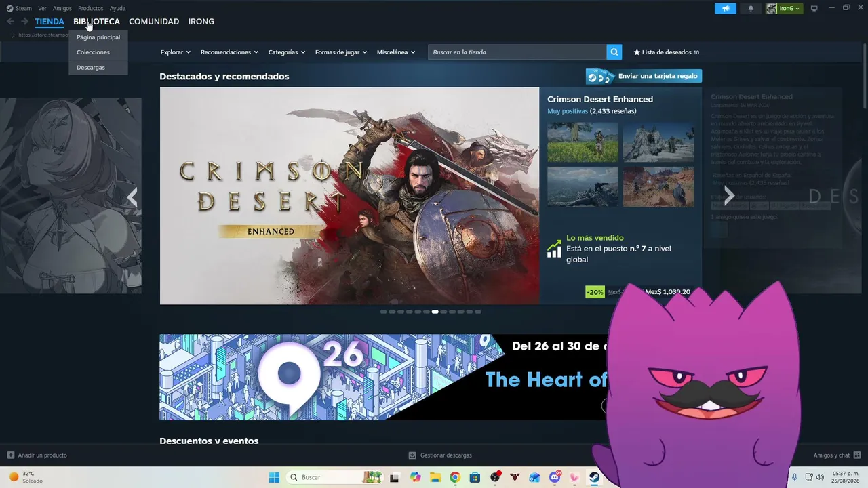The height and width of the screenshot is (488, 868).
Task: Launch Google Chrome from the taskbar
Action: [x=455, y=477]
